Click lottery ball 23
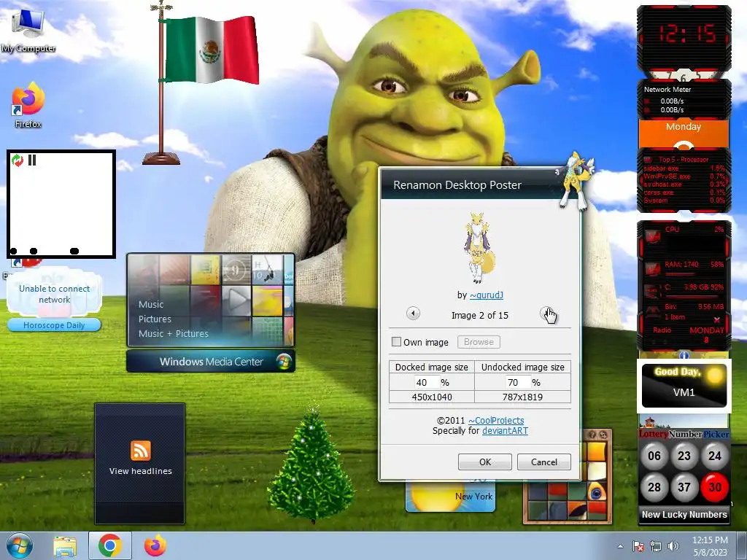Viewport: 747px width, 560px height. 684,456
